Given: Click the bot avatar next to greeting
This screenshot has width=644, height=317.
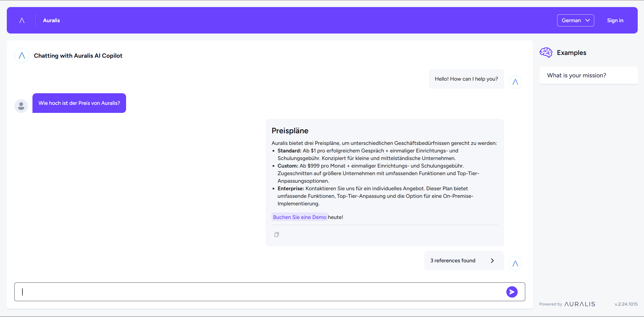Looking at the screenshot, I should coord(515,82).
